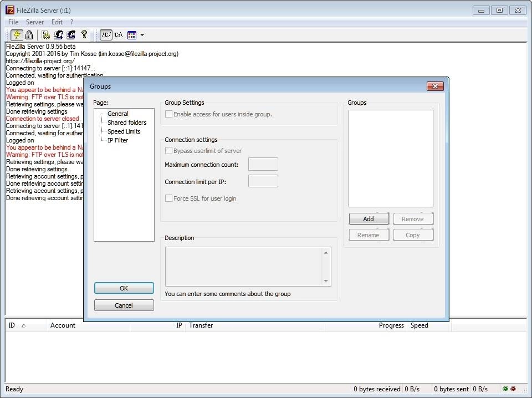Click the Speed column header
The image size is (532, 398).
429,325
